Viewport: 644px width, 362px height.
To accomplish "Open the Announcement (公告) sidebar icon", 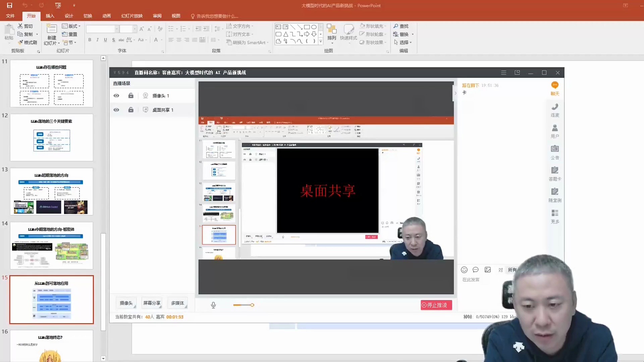I will point(555,149).
